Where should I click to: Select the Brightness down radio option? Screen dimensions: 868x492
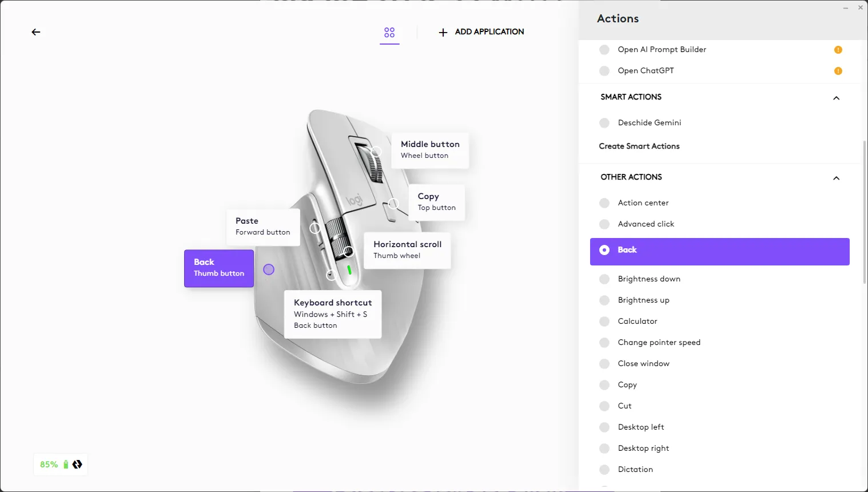coord(604,279)
